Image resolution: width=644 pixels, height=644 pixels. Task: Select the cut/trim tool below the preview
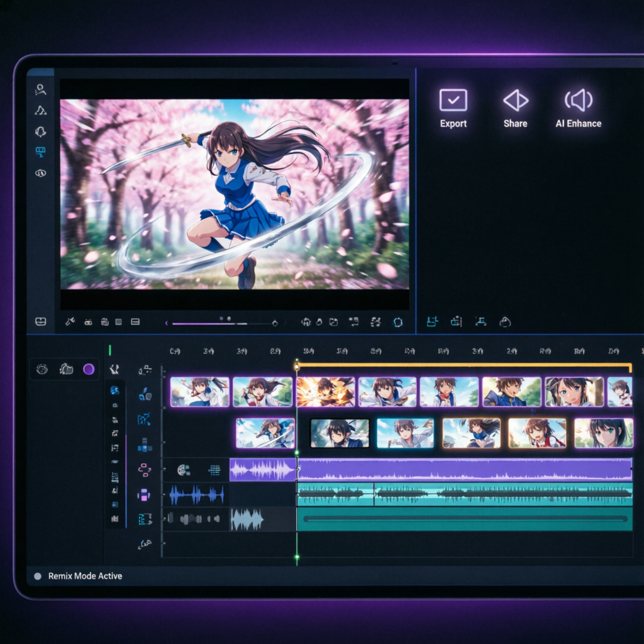point(69,321)
